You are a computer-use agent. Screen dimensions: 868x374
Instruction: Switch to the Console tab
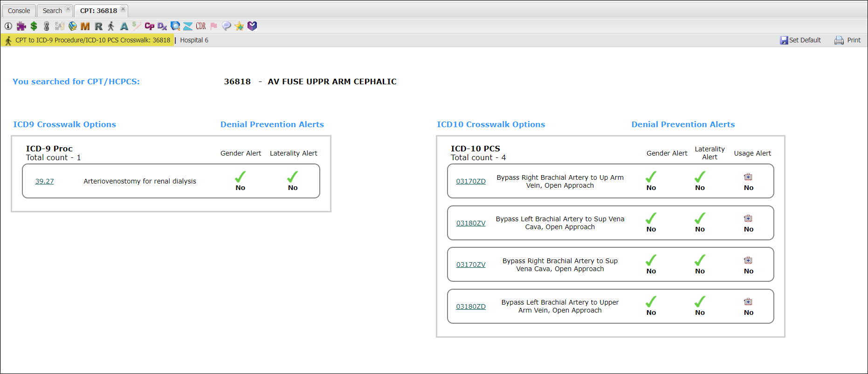tap(19, 11)
